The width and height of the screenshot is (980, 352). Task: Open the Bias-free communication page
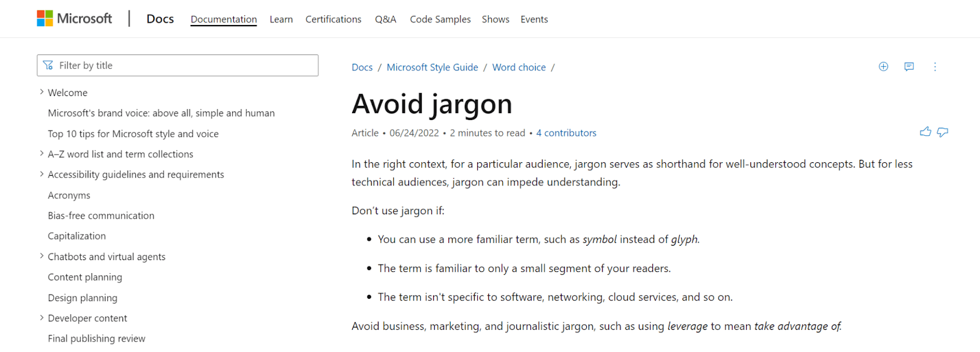101,215
